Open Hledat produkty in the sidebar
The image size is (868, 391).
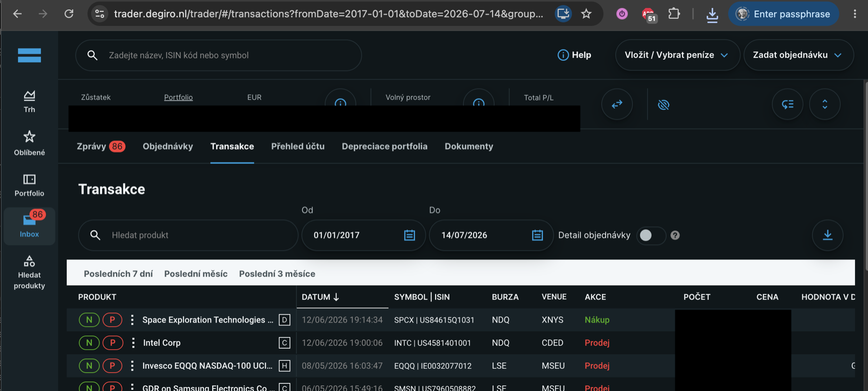[29, 272]
